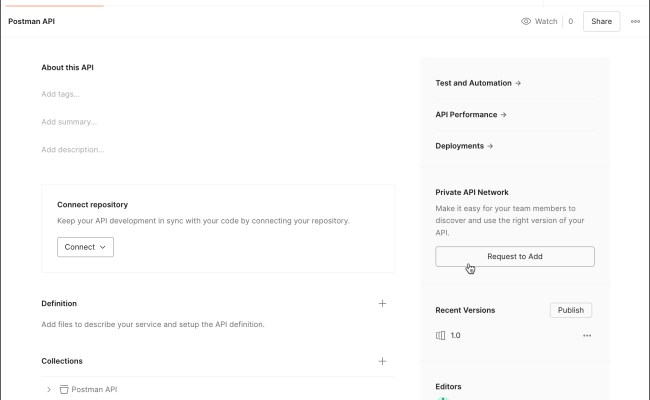Click the version 1.0 icon
The height and width of the screenshot is (400, 650).
[440, 335]
